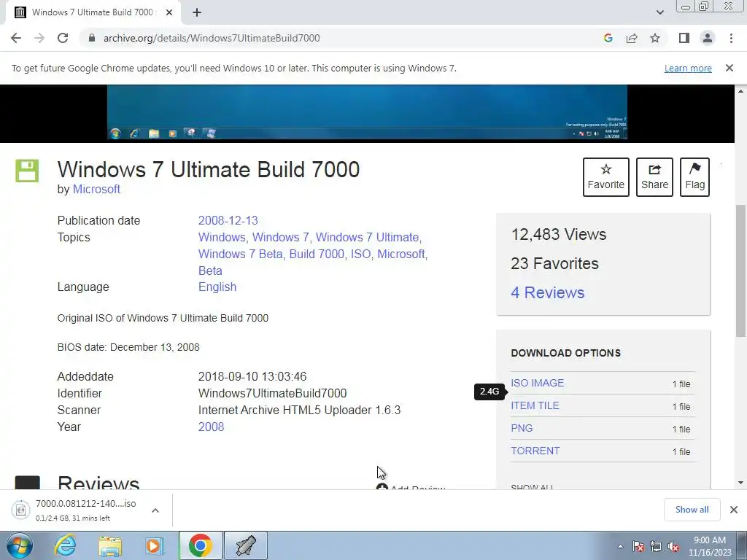Open the Beta topic link

210,271
